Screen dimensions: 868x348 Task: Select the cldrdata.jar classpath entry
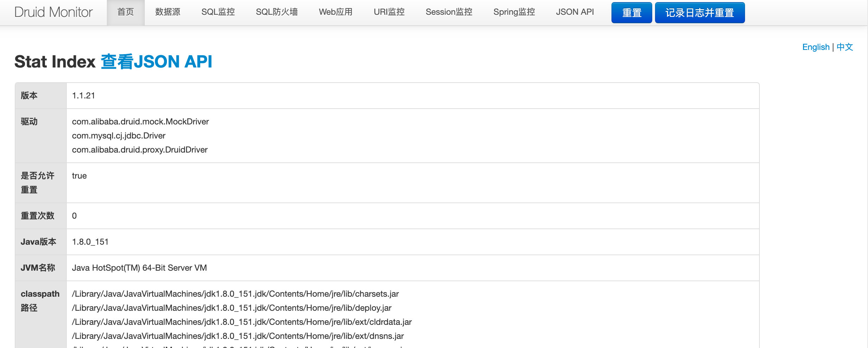click(x=242, y=322)
